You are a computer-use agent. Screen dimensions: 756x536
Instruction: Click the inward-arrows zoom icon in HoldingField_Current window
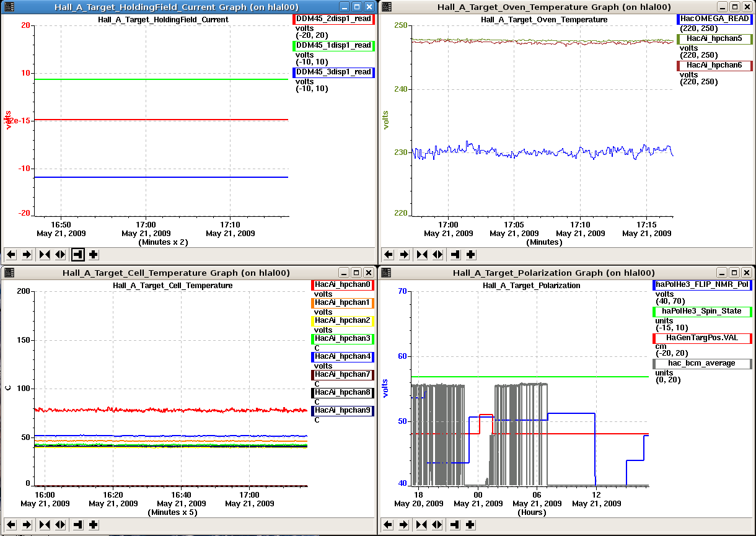[x=45, y=254]
